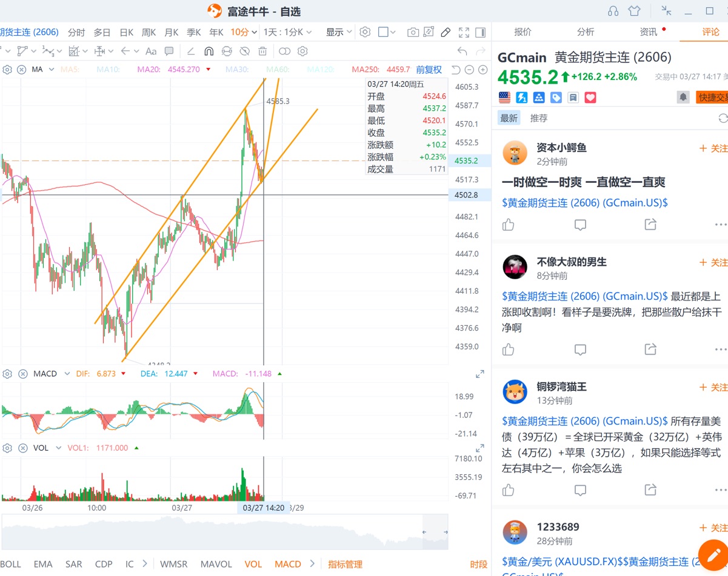Comment on 不像大叔的男生's post

tap(580, 349)
